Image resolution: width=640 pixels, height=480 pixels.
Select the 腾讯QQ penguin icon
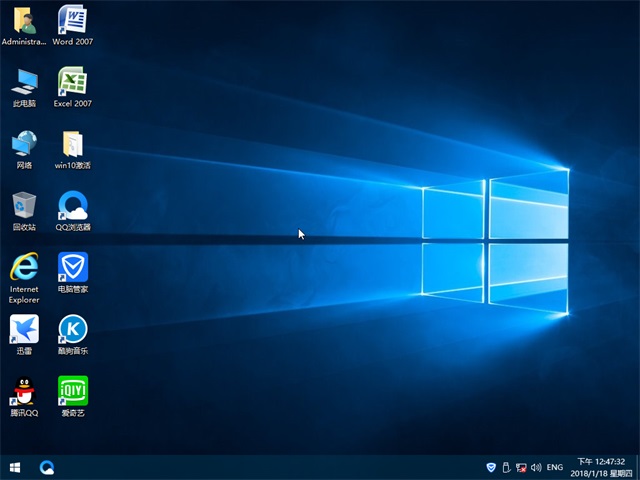point(24,391)
